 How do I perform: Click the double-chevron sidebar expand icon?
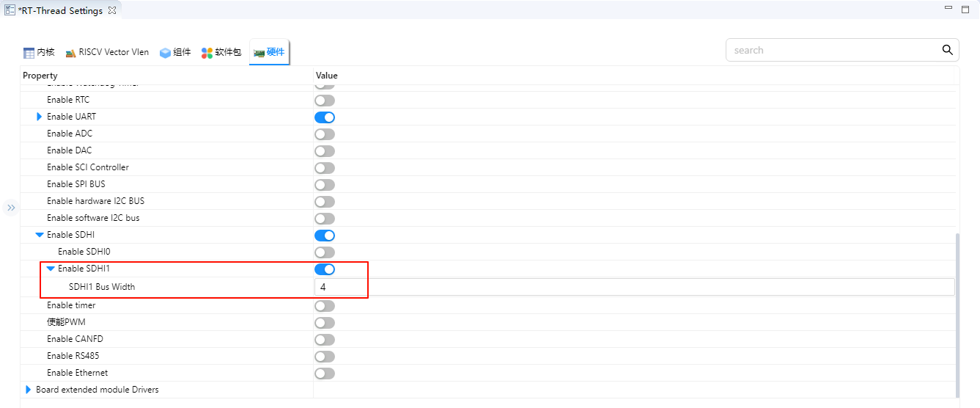11,208
